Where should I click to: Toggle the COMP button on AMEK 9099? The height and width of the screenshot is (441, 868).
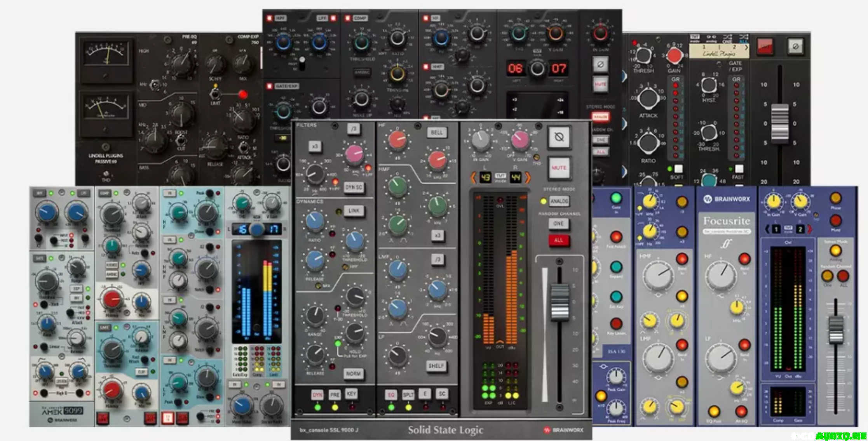pos(104,193)
